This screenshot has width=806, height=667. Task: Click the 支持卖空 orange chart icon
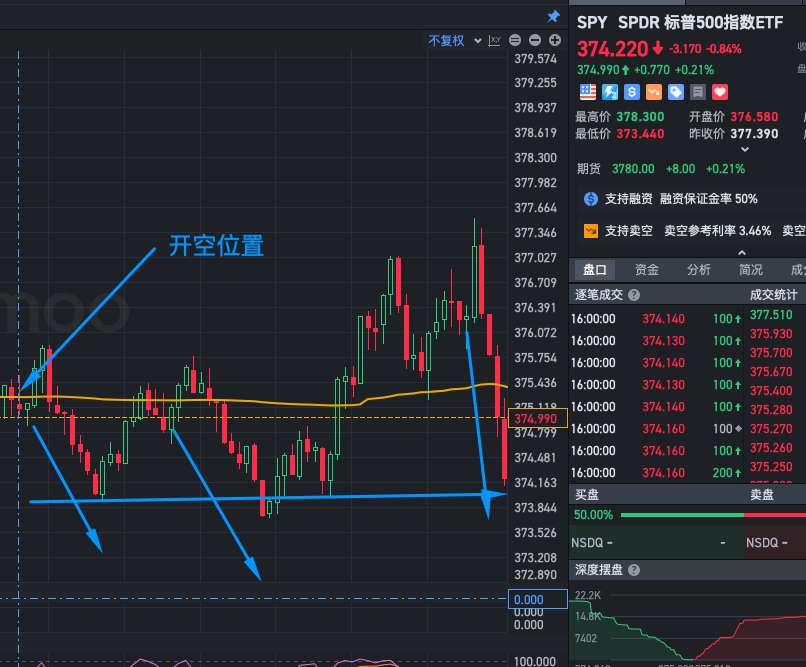tap(591, 231)
